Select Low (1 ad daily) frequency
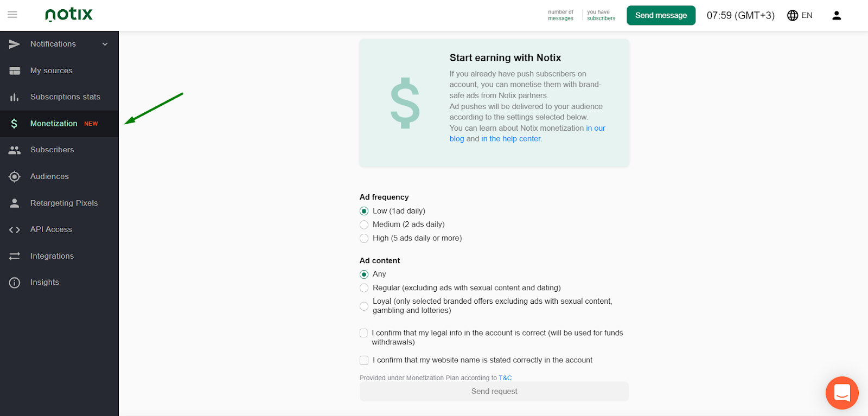Screen dimensions: 868x416 (364, 211)
